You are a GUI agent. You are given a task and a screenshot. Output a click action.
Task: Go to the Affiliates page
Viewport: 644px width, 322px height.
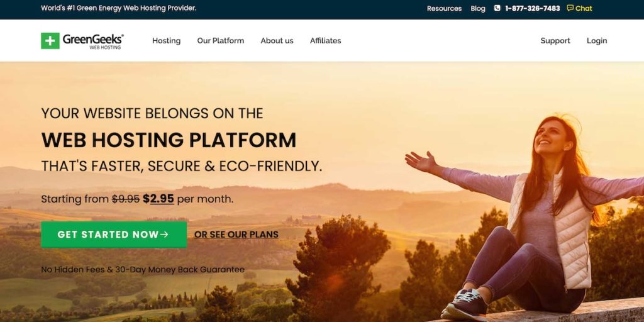(x=325, y=41)
